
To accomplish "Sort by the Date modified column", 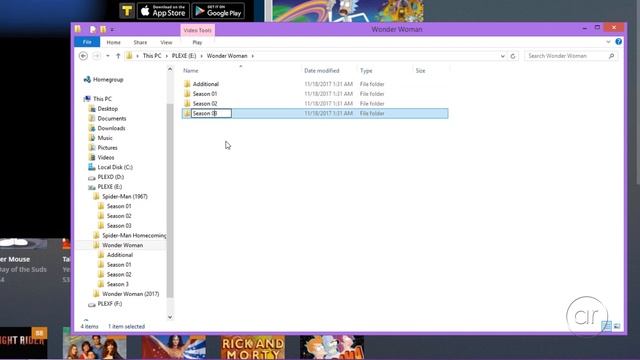I will 322,71.
